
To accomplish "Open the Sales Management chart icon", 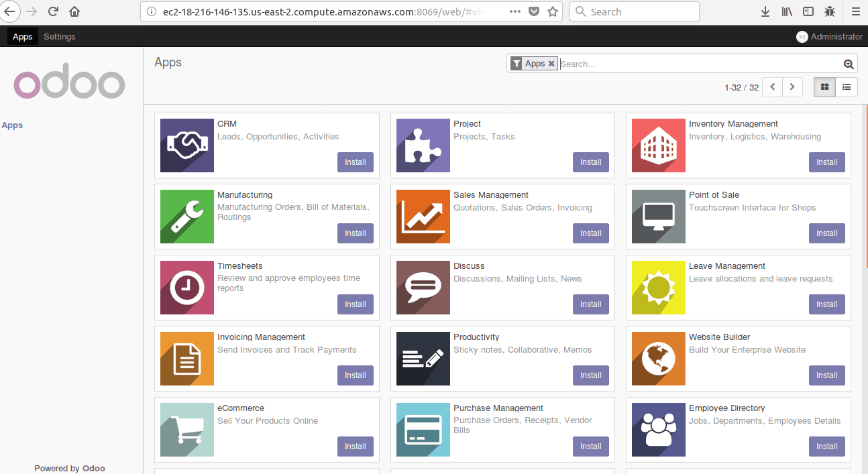I will [x=423, y=217].
